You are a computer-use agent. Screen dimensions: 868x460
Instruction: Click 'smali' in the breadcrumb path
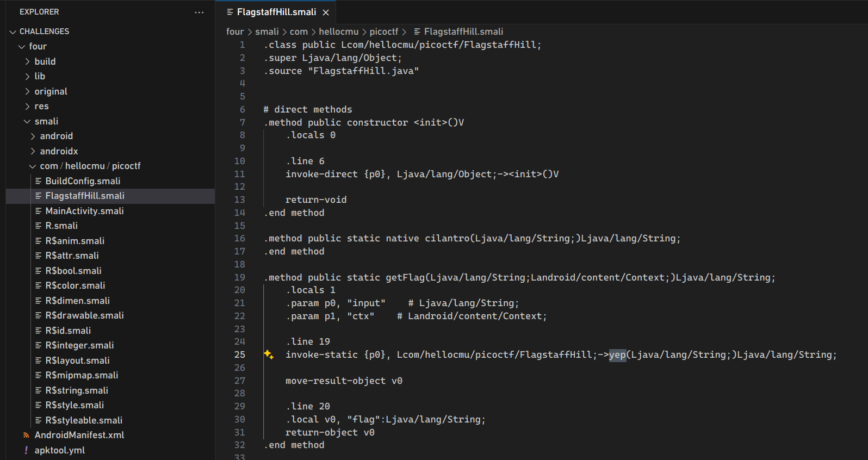point(266,32)
